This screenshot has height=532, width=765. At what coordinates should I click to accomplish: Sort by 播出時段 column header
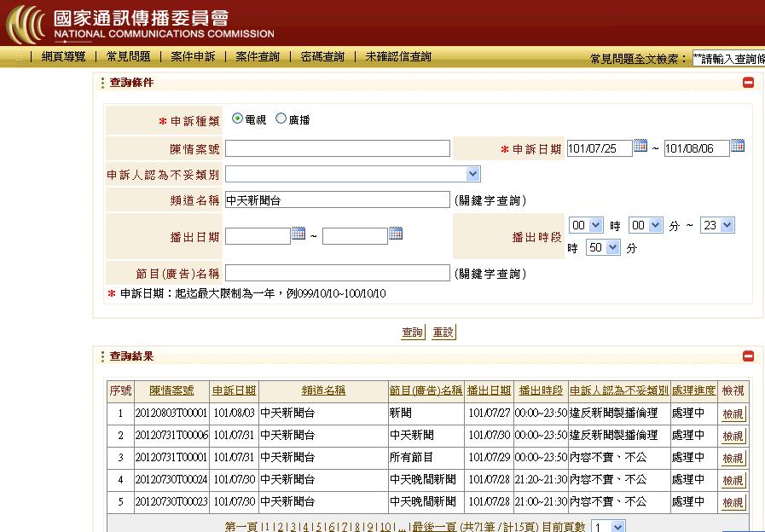tap(541, 390)
